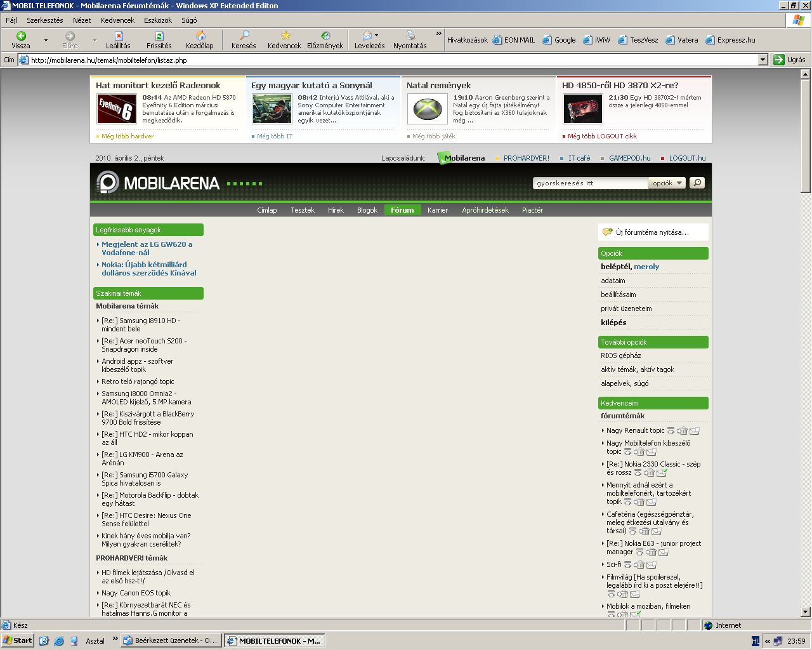812x650 pixels.
Task: Click the Eyefinity 6 news thumbnail
Action: (x=117, y=109)
